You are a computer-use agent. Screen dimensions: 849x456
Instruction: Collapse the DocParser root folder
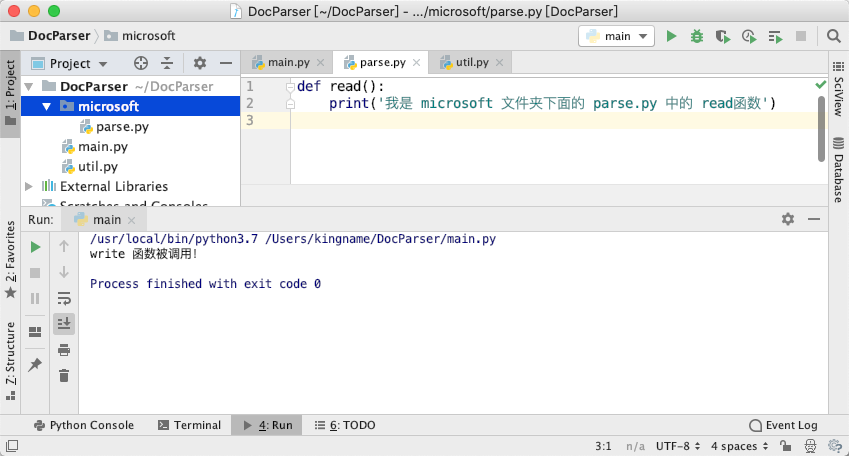(x=29, y=87)
